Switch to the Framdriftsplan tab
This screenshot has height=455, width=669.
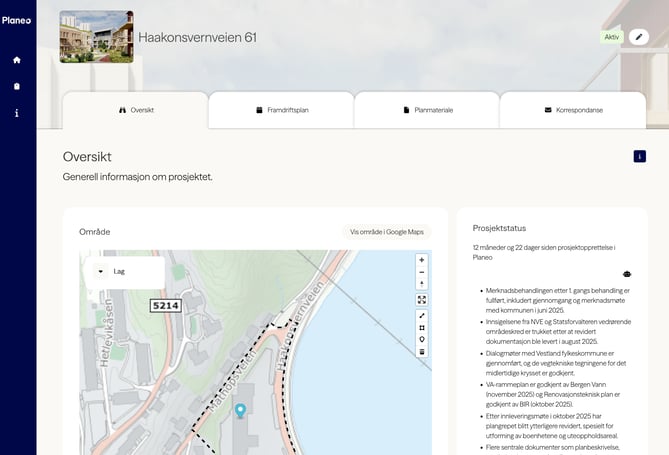coord(281,110)
